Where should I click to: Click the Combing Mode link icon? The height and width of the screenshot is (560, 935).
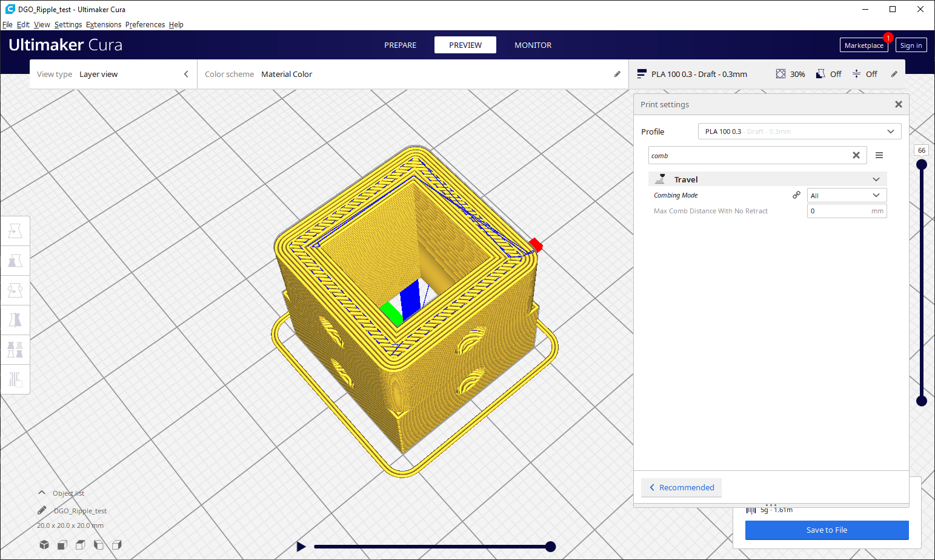[x=796, y=195]
